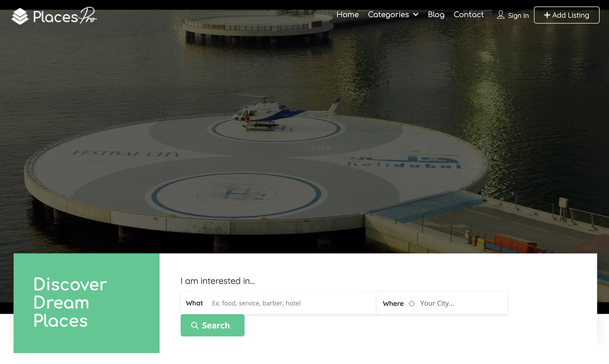Open the Blog page

(436, 15)
